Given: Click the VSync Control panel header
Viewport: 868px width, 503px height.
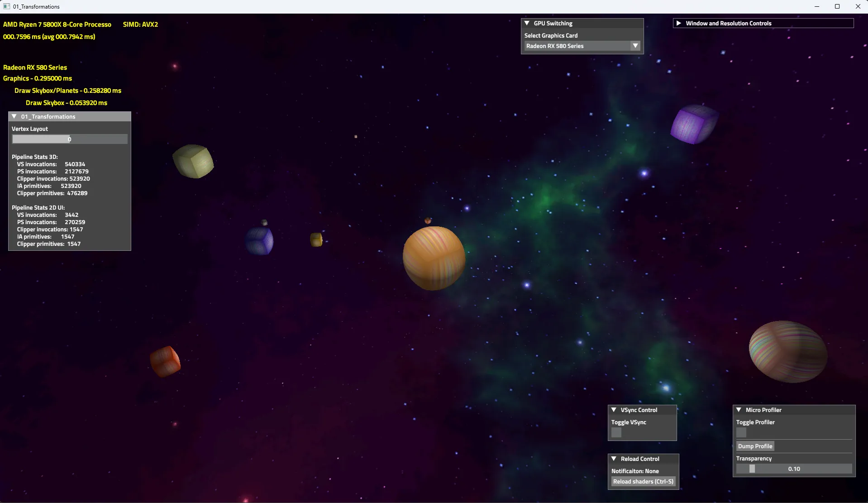Looking at the screenshot, I should click(642, 410).
